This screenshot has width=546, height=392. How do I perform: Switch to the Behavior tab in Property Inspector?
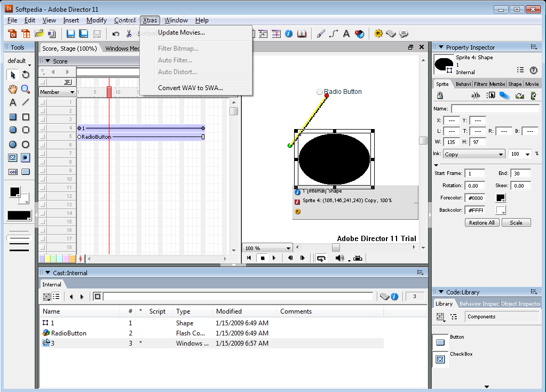[463, 84]
